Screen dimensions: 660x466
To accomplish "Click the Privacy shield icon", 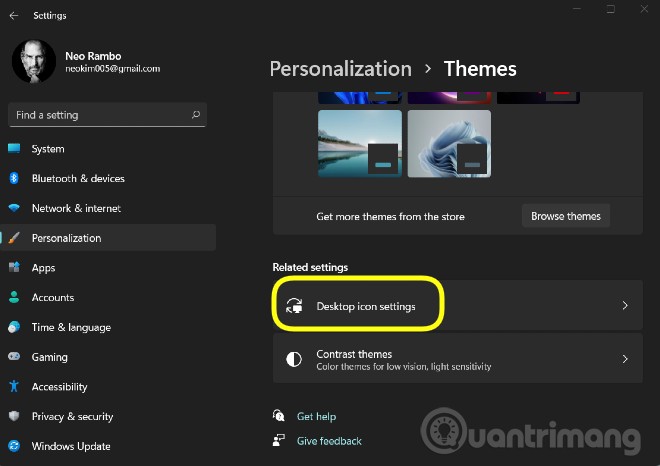I will click(14, 416).
